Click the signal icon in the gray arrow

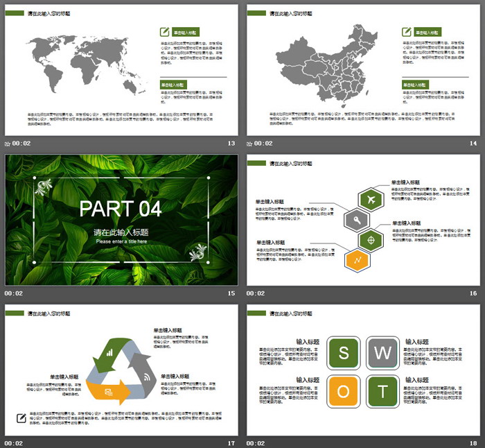click(146, 377)
